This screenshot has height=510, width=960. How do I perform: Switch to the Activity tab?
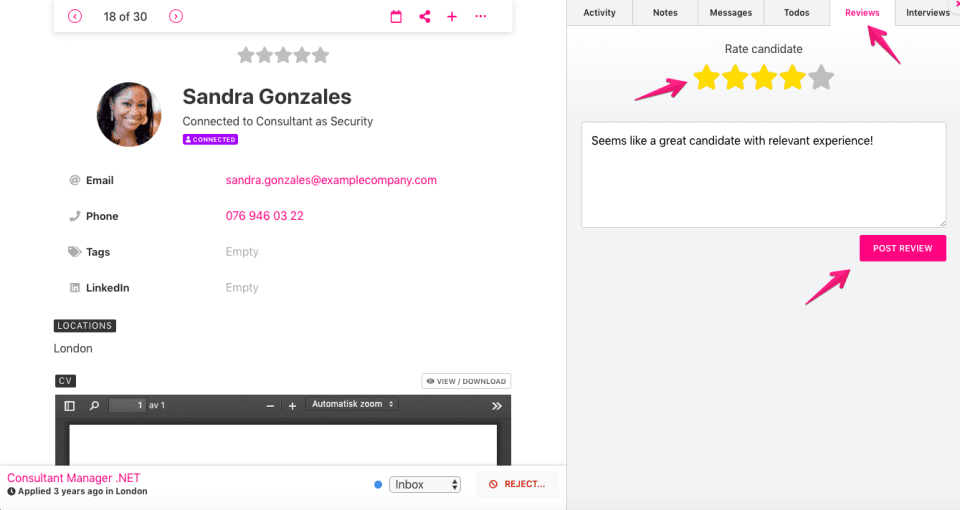click(599, 13)
